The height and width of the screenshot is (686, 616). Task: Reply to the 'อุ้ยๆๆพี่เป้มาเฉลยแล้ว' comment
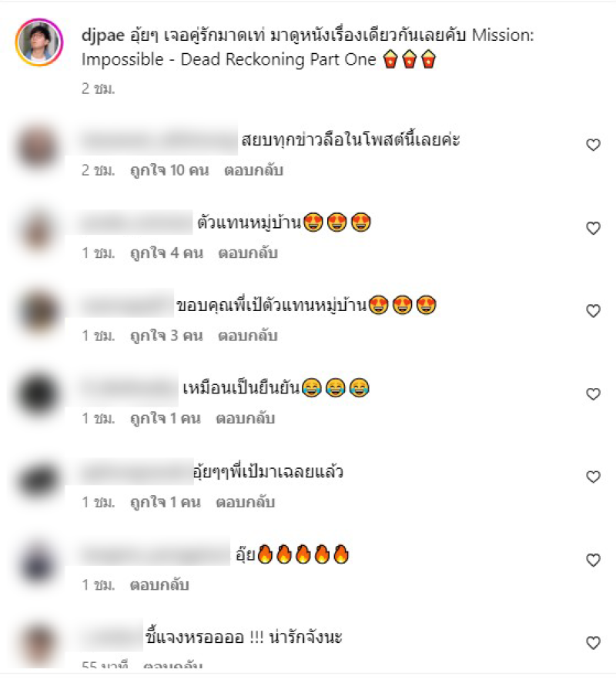pos(246,502)
